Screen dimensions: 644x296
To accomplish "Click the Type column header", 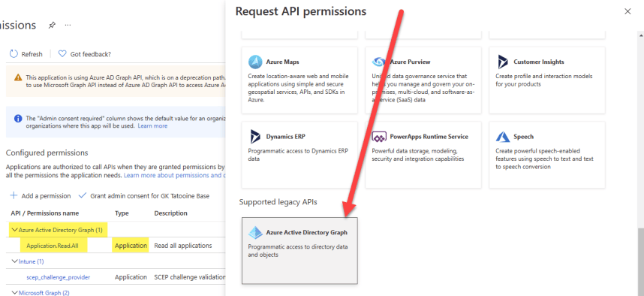I will 121,213.
